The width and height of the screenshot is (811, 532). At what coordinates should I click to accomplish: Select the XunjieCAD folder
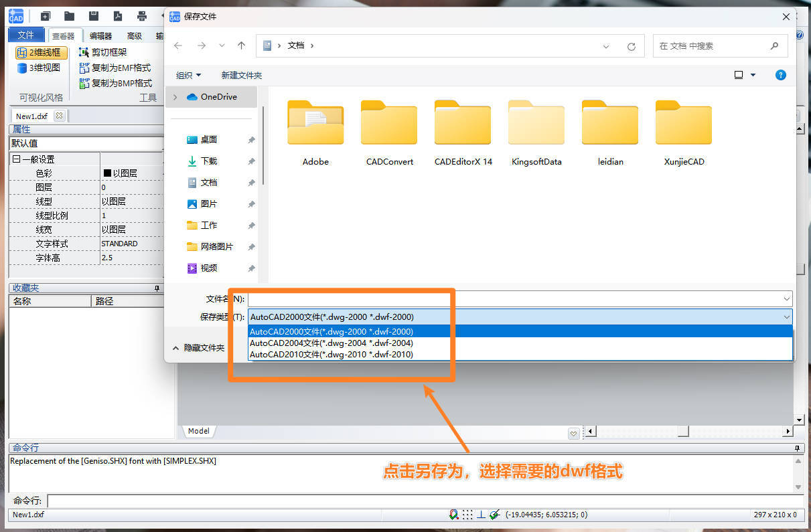tap(684, 133)
